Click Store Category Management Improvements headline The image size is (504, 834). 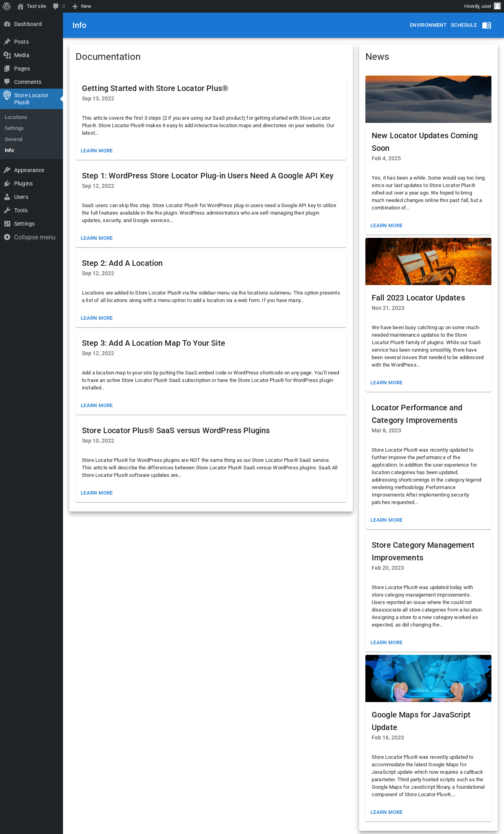pyautogui.click(x=423, y=551)
